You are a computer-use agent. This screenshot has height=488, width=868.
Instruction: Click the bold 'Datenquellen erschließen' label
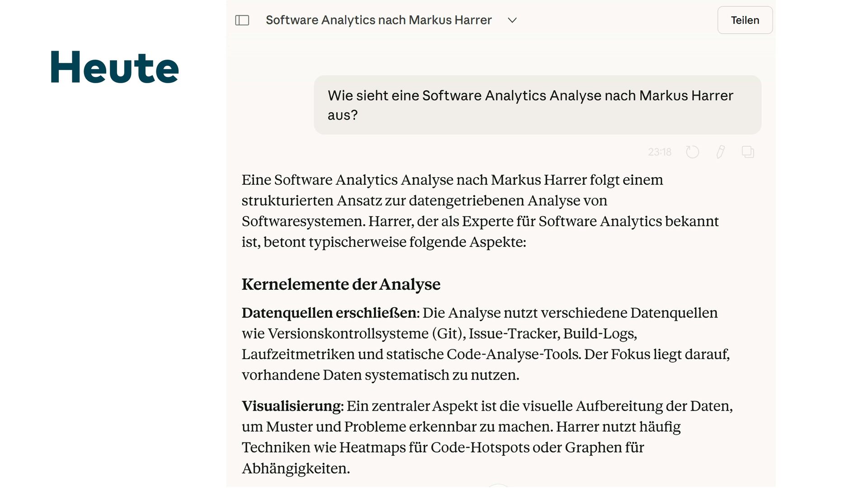coord(330,313)
